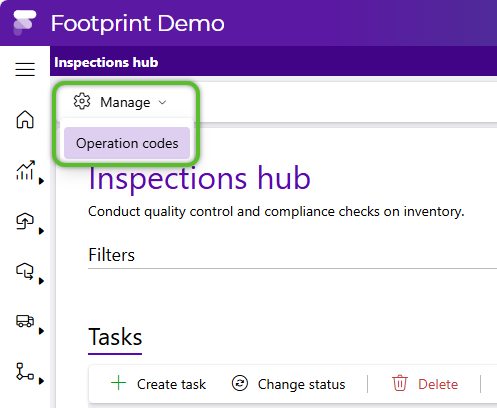Expand the workflow icon's submenu arrow
The height and width of the screenshot is (408, 497).
41,381
